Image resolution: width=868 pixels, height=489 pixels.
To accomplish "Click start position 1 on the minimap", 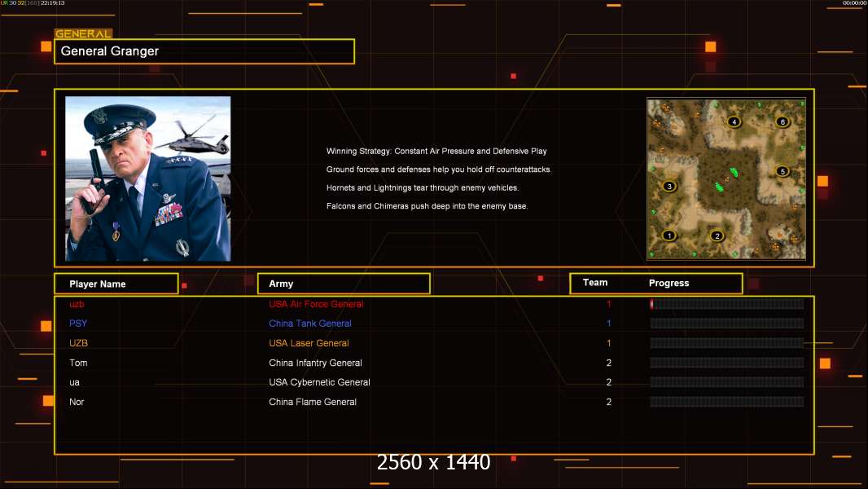I will [x=669, y=236].
